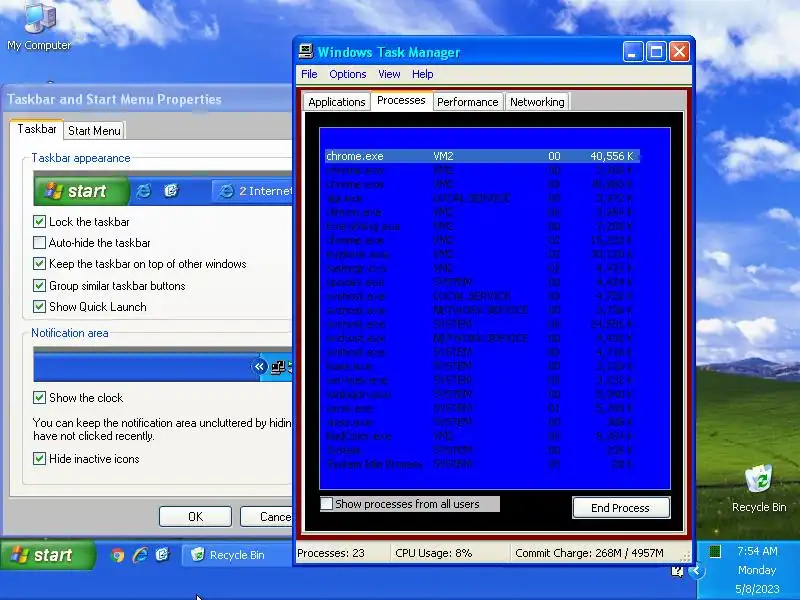Select the ctfmon.exe process row
The image size is (800, 600).
click(482, 212)
